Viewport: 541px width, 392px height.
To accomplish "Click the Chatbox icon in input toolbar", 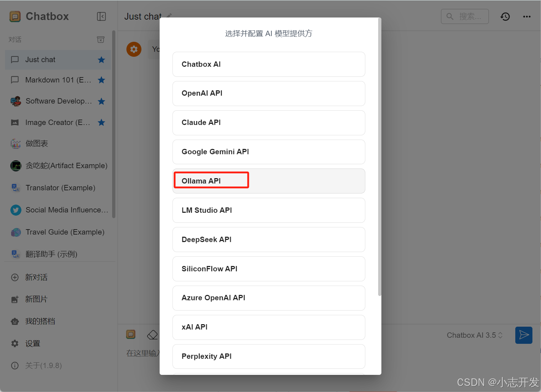I will click(x=131, y=335).
